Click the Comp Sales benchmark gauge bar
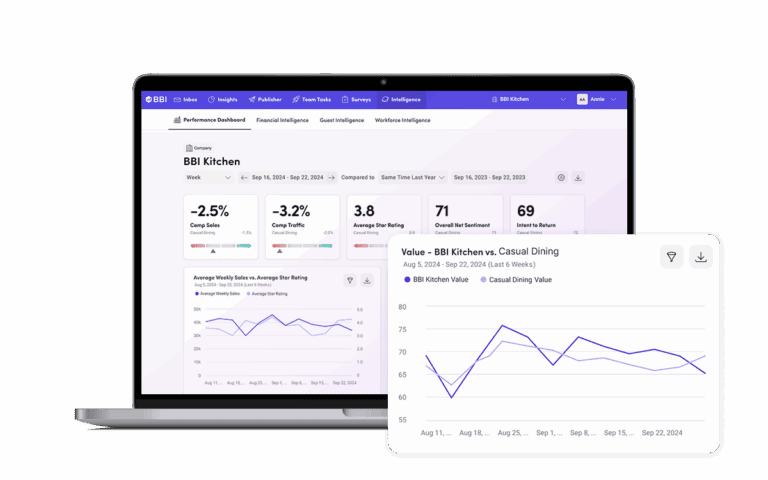Viewport: 768px width, 480px height. pos(221,245)
